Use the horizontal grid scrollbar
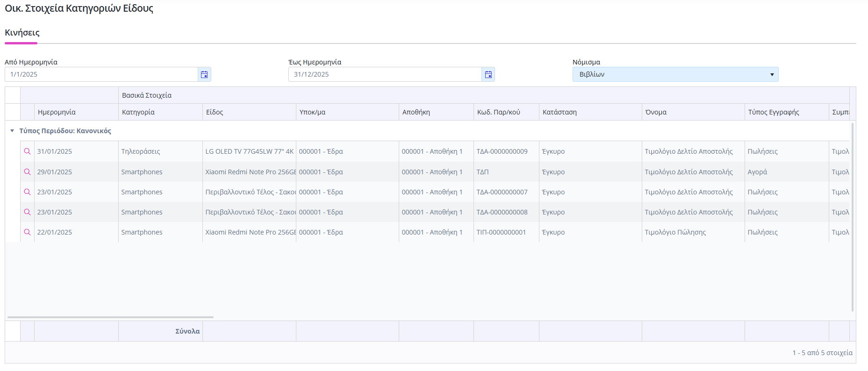This screenshot has width=868, height=371. (110, 317)
